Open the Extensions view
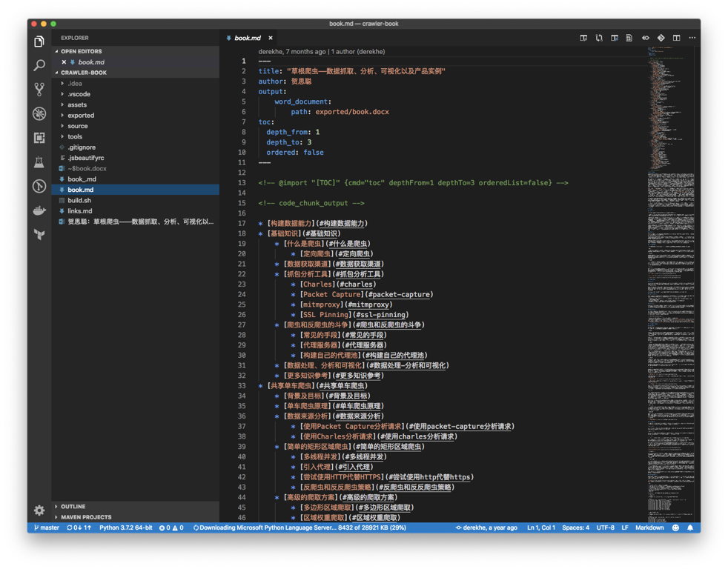The width and height of the screenshot is (728, 569). point(39,138)
